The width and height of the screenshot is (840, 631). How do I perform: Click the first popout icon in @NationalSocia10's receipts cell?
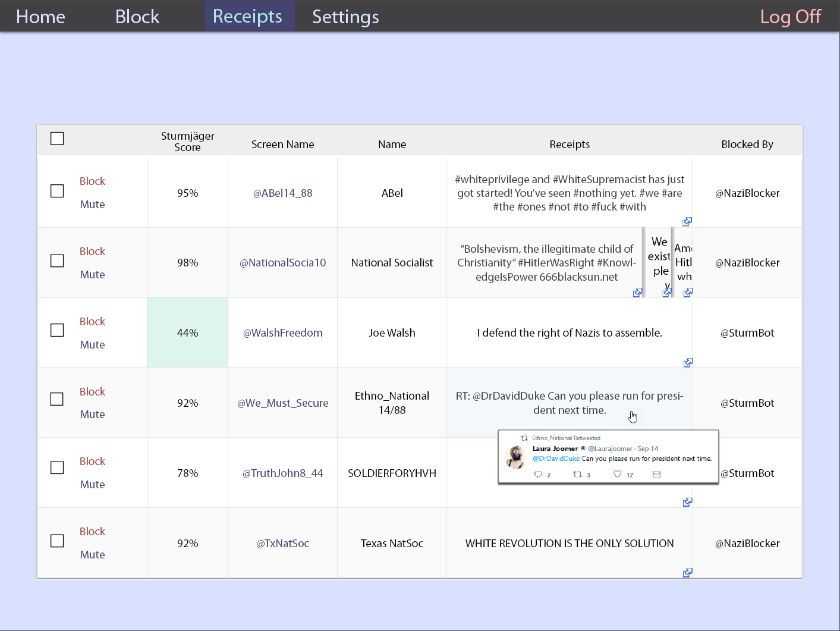[638, 293]
